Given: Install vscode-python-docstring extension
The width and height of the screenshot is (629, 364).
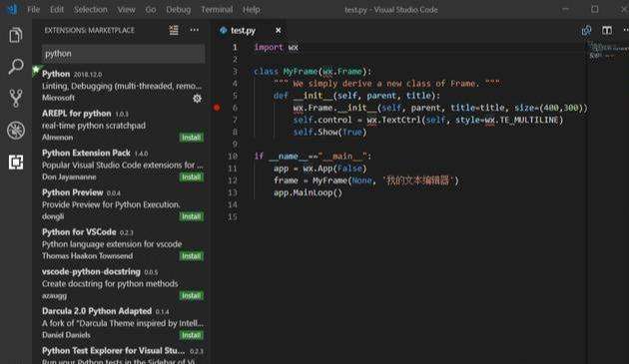Looking at the screenshot, I should tap(191, 295).
